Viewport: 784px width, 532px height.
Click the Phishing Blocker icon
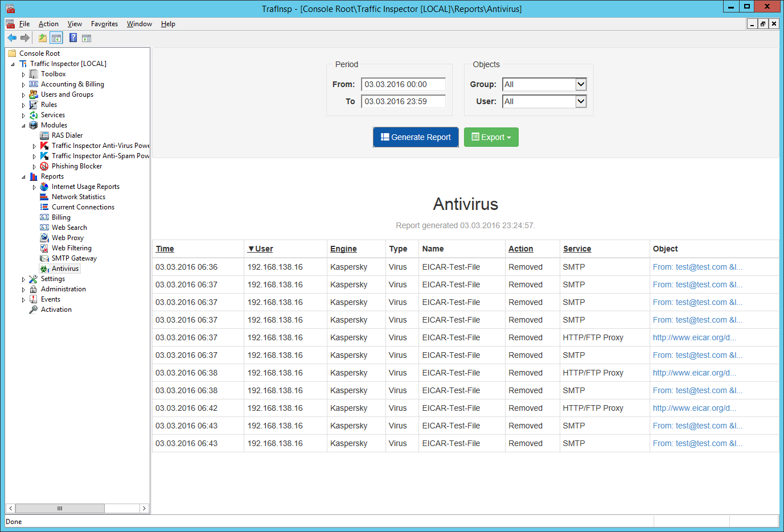point(44,166)
